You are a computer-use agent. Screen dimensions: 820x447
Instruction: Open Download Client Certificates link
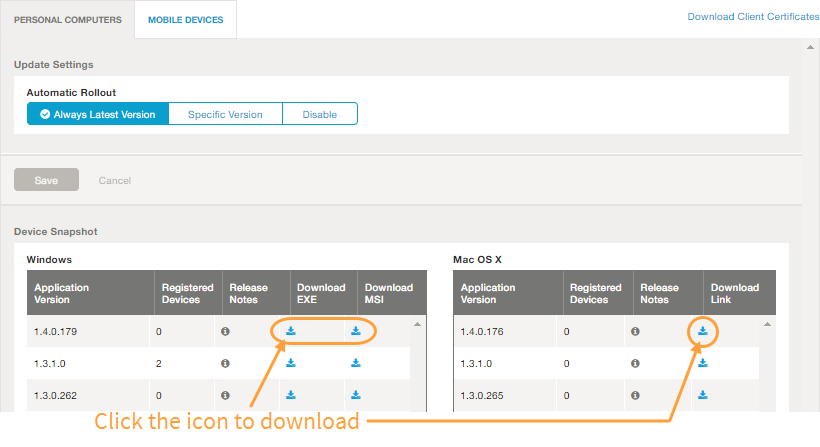point(752,17)
